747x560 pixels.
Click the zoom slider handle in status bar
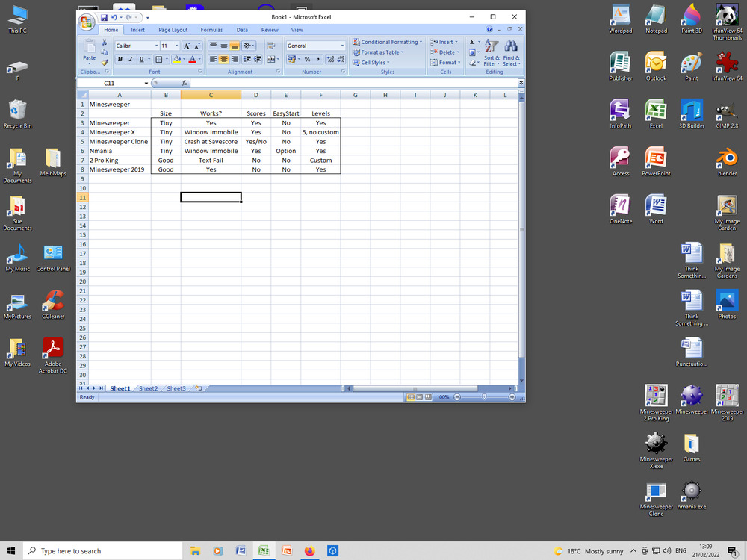tap(484, 397)
